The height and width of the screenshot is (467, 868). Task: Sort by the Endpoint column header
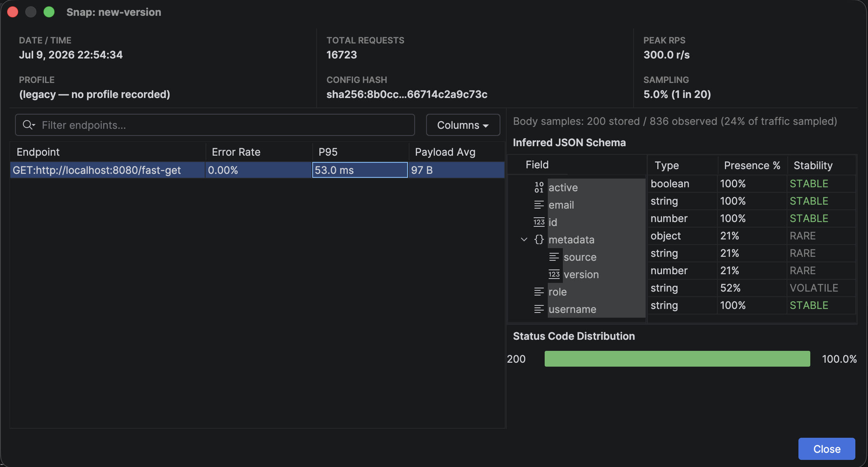click(108, 152)
